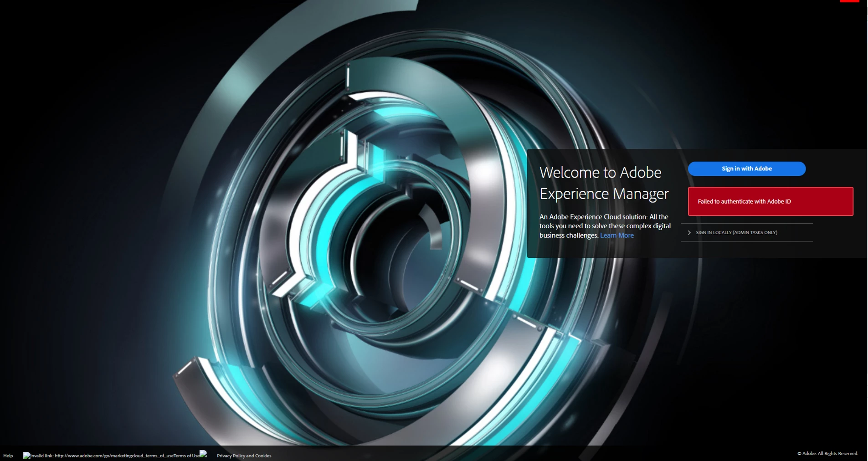The width and height of the screenshot is (868, 461).
Task: Open Privacy Policy and Cookies link
Action: [x=244, y=456]
